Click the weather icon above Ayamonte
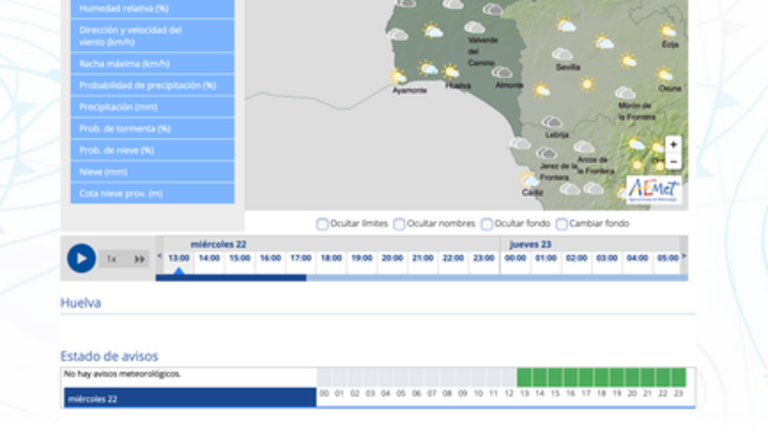The width and height of the screenshot is (768, 432). click(398, 76)
